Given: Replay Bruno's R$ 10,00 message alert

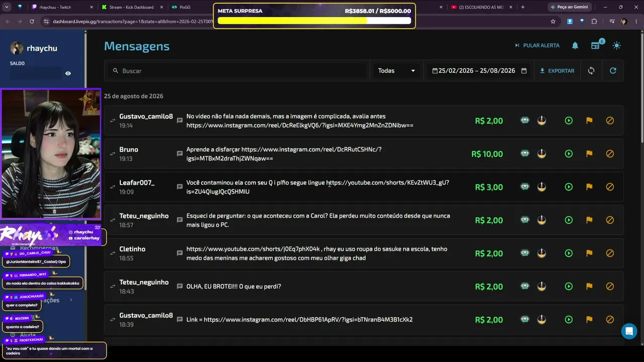Looking at the screenshot, I should [569, 154].
